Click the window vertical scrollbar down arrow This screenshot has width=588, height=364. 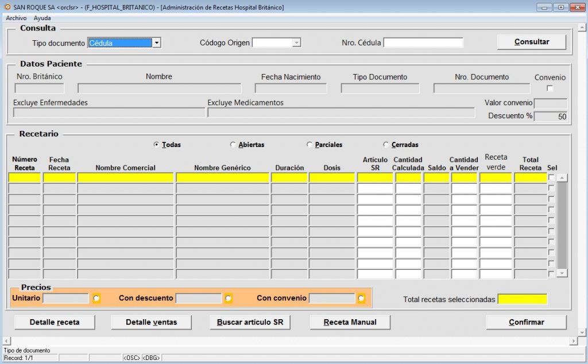tap(582, 332)
